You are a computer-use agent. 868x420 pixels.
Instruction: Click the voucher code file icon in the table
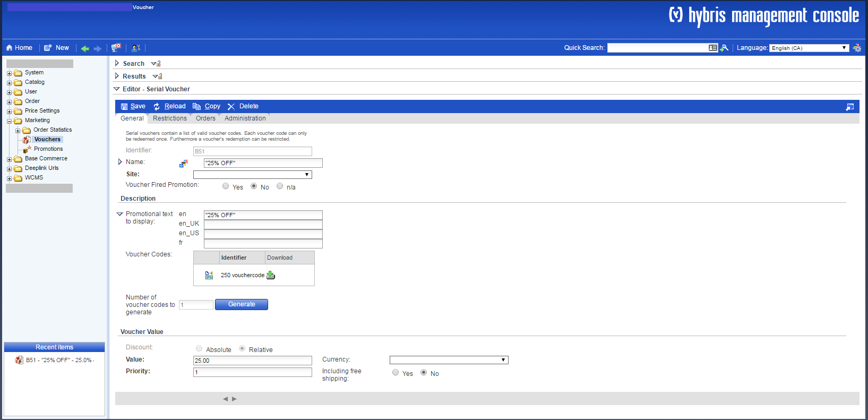pos(209,275)
